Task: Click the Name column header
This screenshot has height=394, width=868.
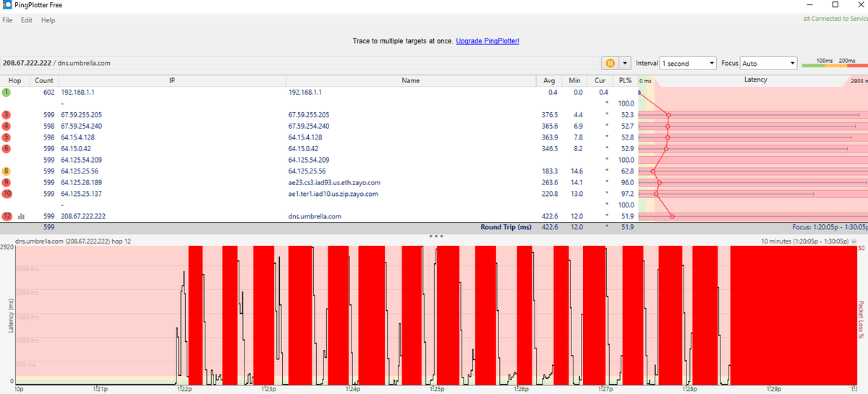Action: pyautogui.click(x=410, y=80)
